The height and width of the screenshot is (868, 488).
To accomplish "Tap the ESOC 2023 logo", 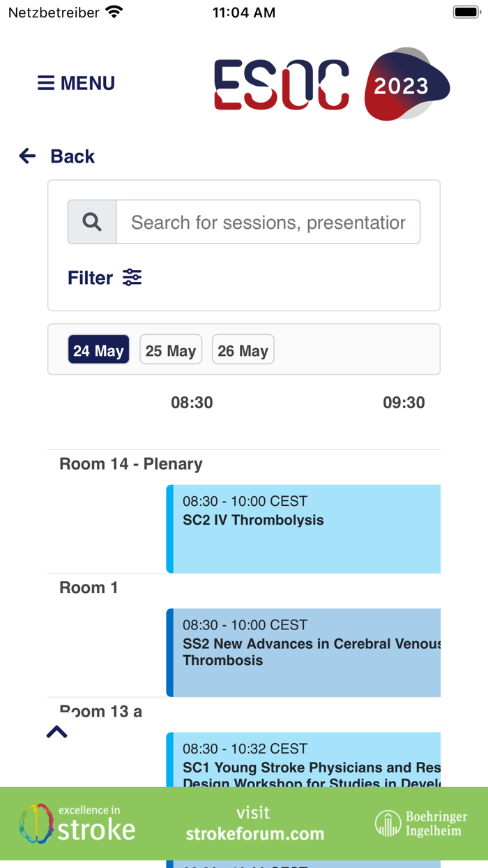I will [x=331, y=84].
